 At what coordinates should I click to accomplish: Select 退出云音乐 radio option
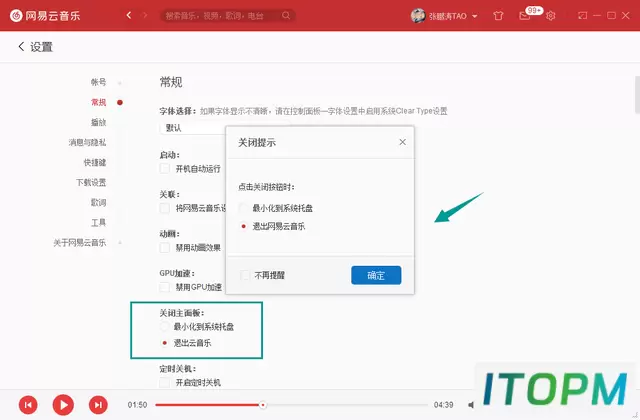(164, 343)
